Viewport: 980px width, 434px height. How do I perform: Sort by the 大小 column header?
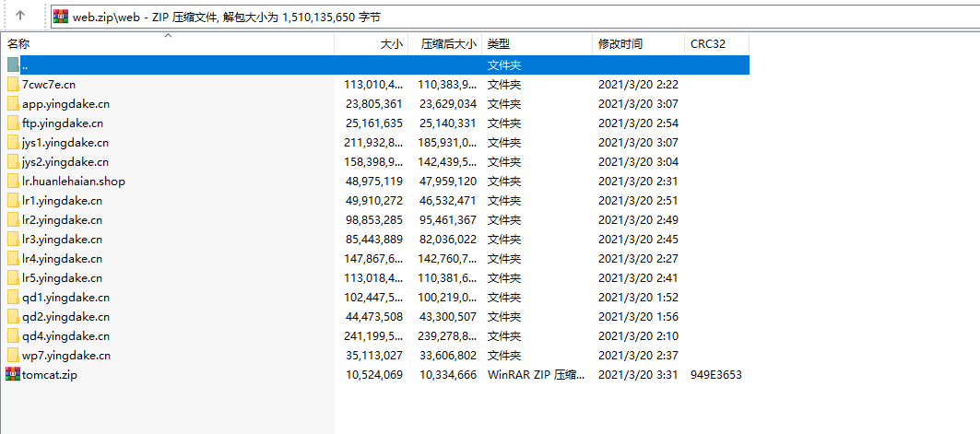coord(372,43)
